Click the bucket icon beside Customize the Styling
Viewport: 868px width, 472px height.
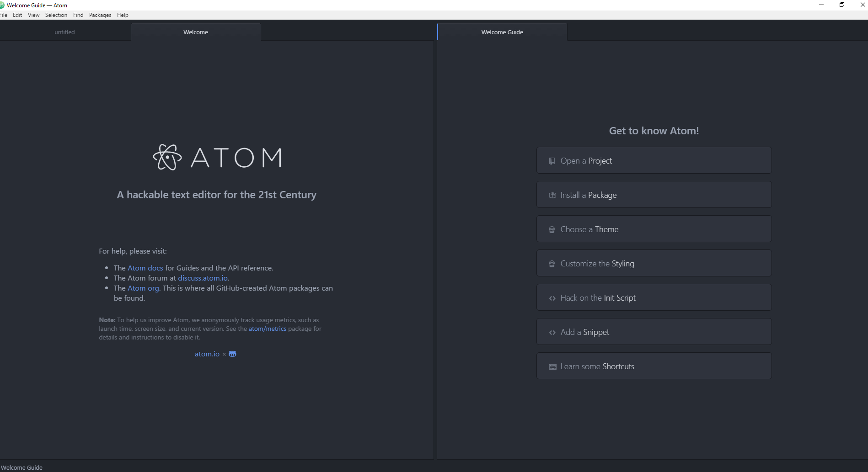552,263
